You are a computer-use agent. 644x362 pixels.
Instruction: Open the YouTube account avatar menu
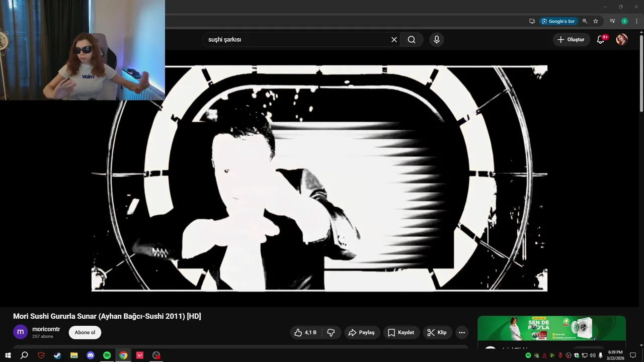[x=622, y=40]
